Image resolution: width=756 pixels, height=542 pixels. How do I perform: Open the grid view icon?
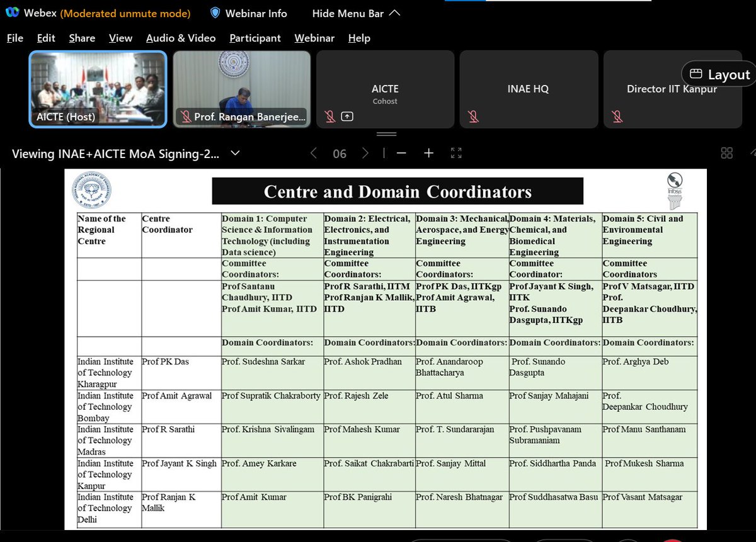click(x=727, y=153)
